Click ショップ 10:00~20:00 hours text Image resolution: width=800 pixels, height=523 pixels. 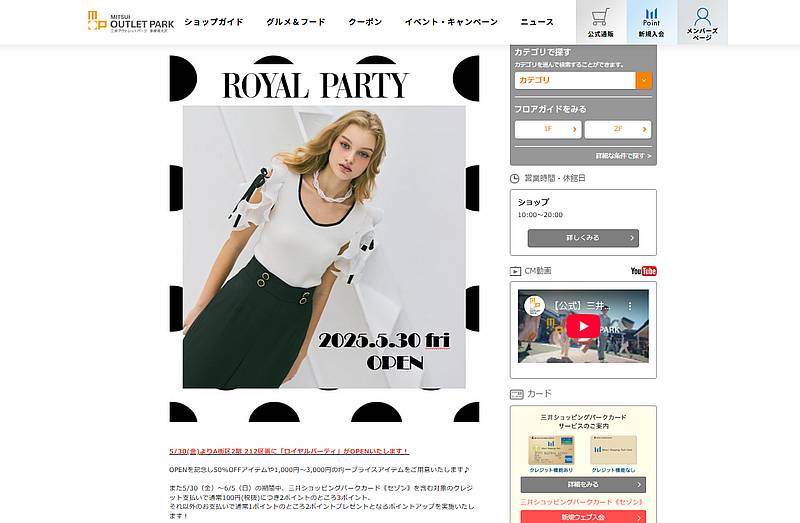point(540,208)
